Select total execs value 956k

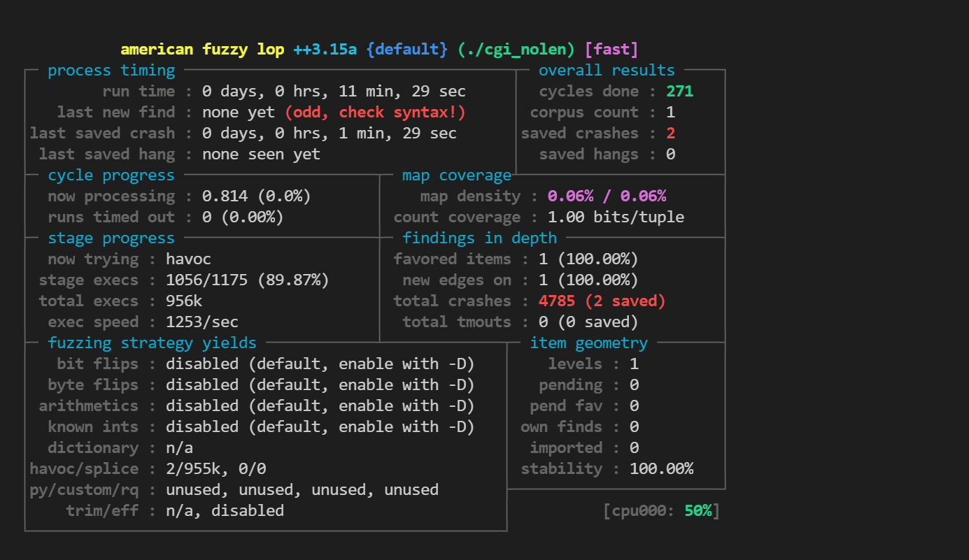(184, 301)
